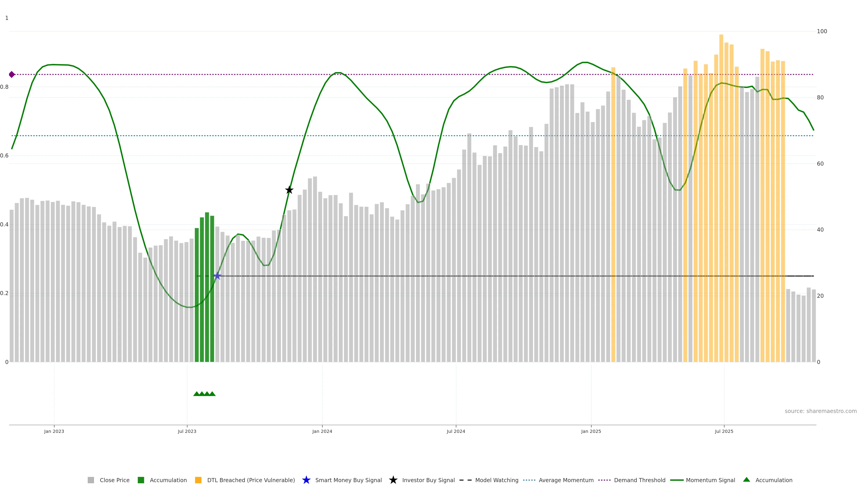868x488 pixels.
Task: Toggle the Demand Threshold legend label
Action: [639, 480]
